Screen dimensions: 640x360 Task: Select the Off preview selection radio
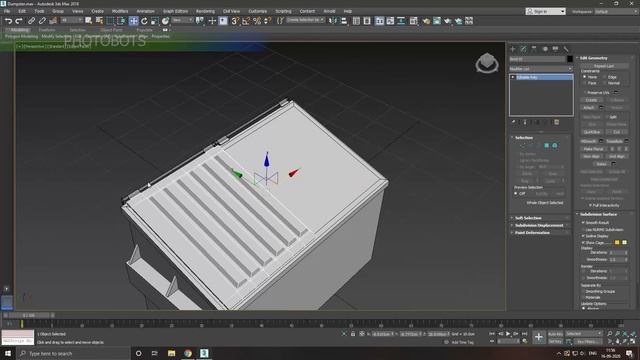[516, 193]
